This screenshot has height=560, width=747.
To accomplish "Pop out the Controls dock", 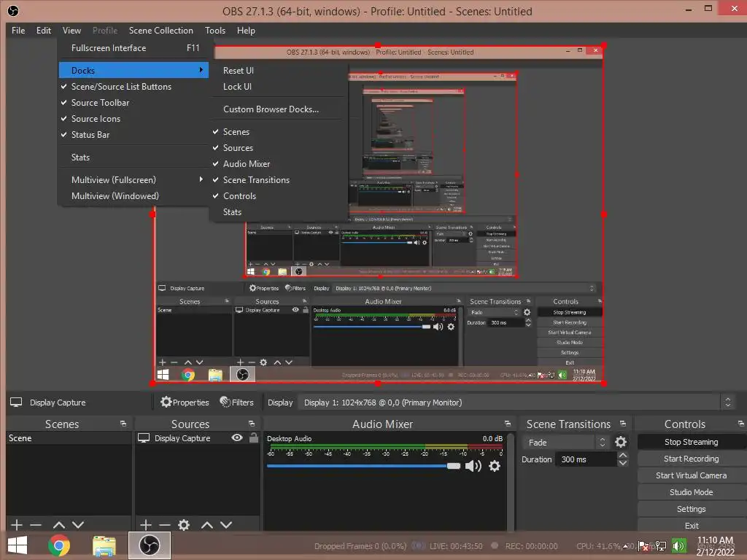I will 741,424.
